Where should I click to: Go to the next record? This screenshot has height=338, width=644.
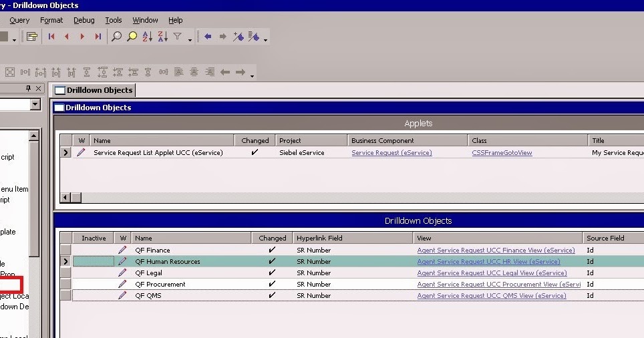(x=82, y=37)
